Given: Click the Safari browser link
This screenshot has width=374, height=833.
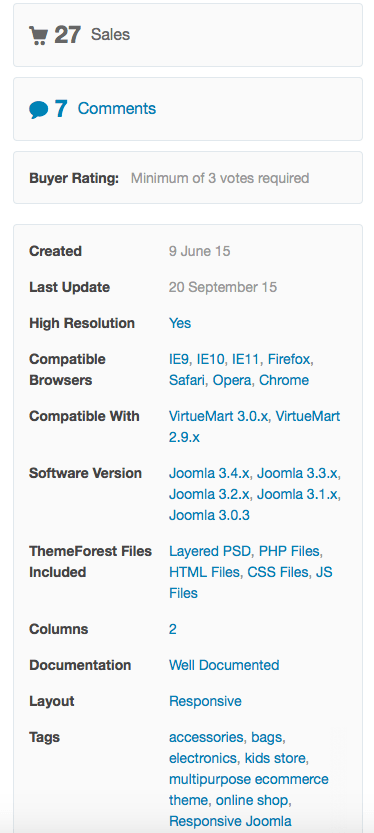Looking at the screenshot, I should coord(186,380).
